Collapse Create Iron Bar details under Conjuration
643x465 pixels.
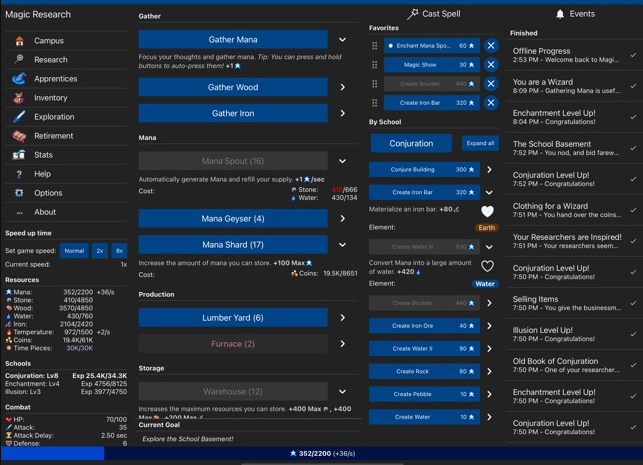pos(489,192)
